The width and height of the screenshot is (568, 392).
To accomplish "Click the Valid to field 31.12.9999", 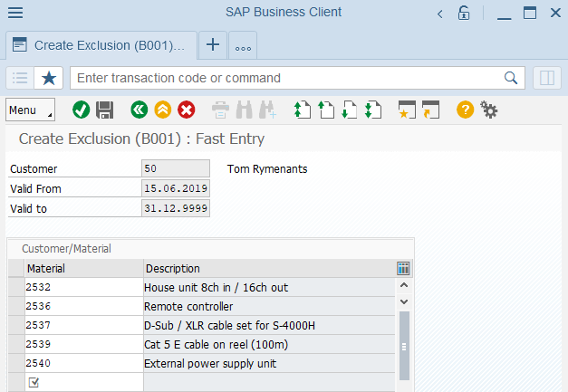I will pyautogui.click(x=176, y=208).
